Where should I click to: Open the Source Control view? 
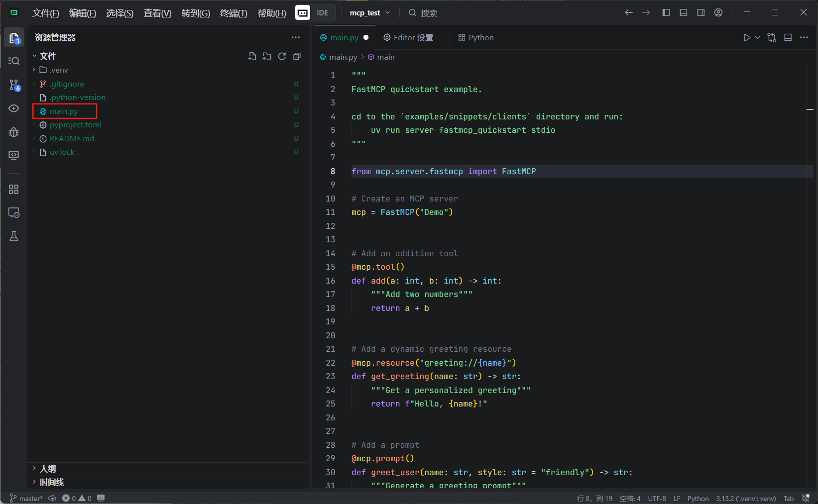click(14, 85)
